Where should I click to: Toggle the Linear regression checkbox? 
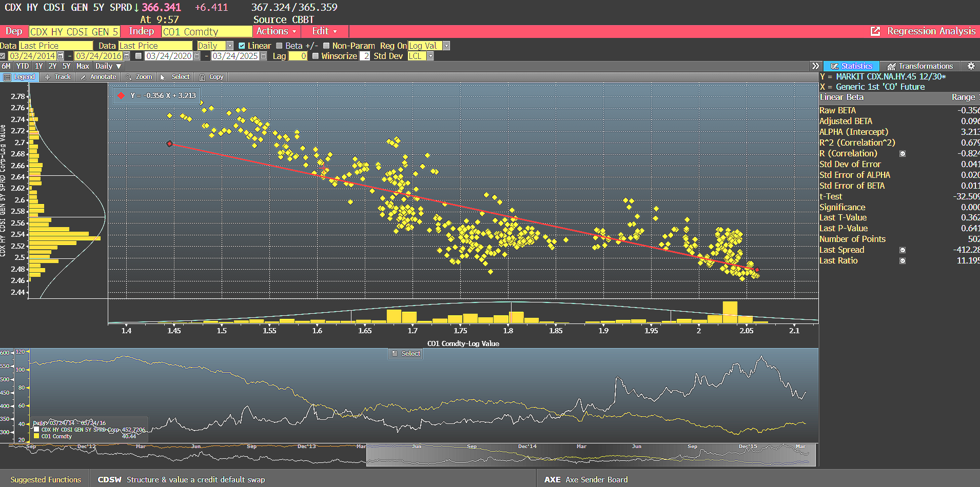point(242,46)
